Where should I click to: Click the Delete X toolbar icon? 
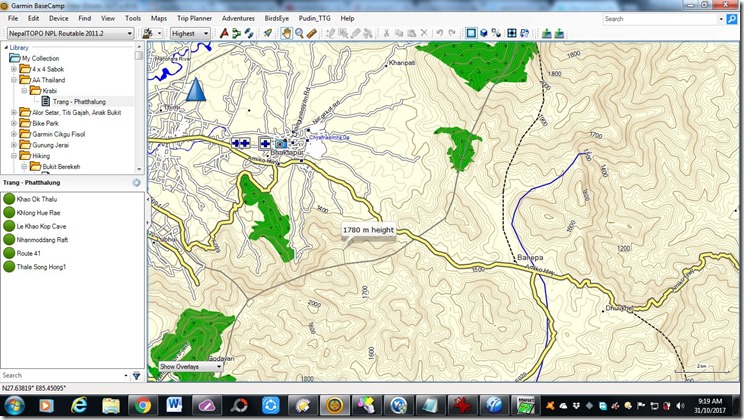pos(424,33)
